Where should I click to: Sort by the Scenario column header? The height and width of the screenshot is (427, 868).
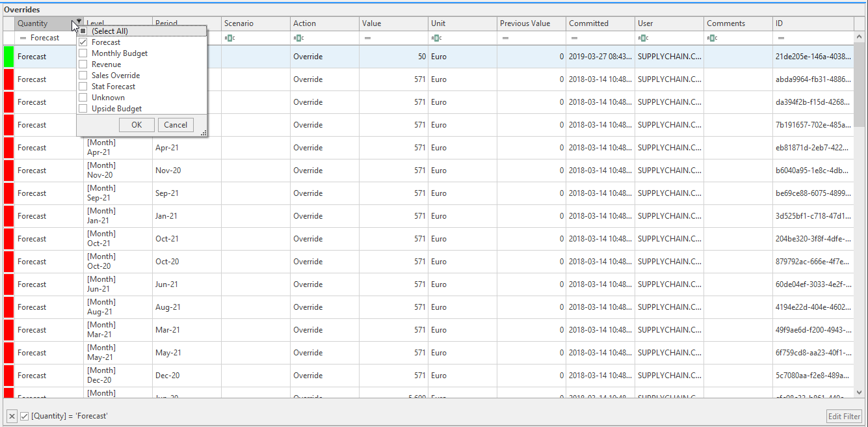(x=256, y=23)
